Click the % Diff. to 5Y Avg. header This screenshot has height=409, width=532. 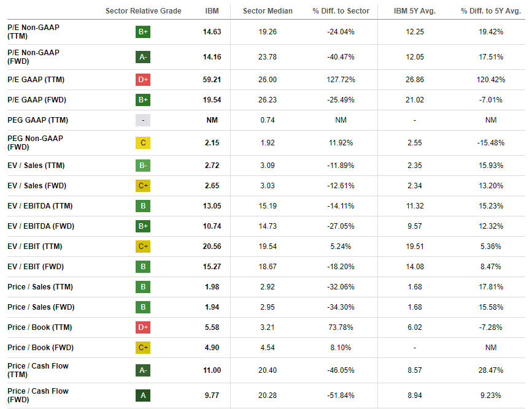tap(491, 11)
